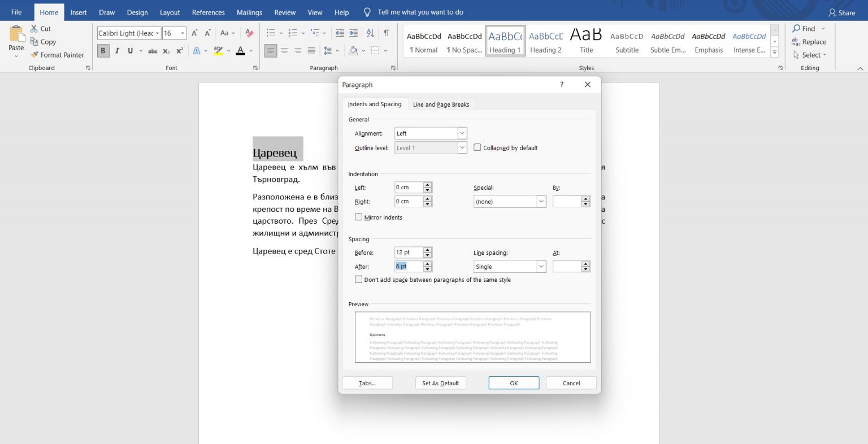
Task: Clear all formatting from selection
Action: (249, 33)
